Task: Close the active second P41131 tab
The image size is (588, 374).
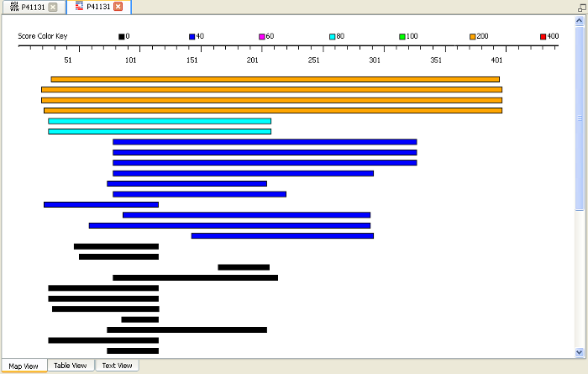Action: (x=118, y=7)
